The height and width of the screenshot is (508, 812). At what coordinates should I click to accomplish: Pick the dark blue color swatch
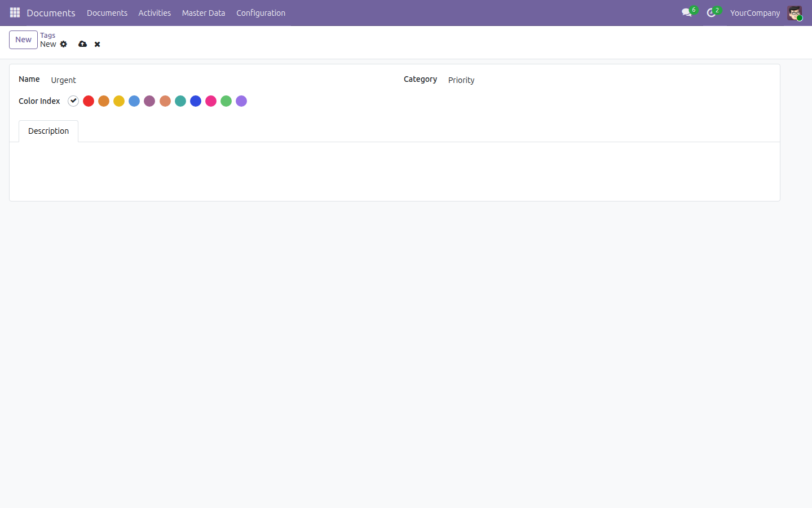tap(196, 101)
